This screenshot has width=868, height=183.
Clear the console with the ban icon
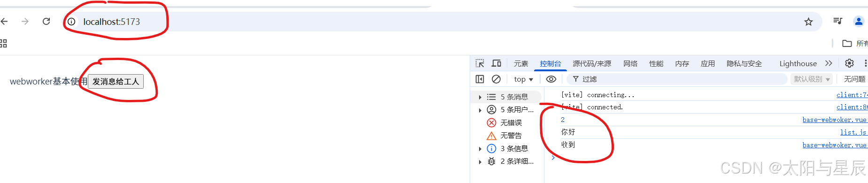click(x=496, y=79)
